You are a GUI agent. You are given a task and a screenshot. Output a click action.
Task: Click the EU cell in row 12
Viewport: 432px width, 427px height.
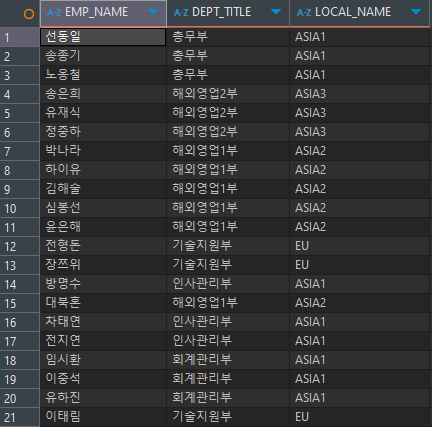359,246
